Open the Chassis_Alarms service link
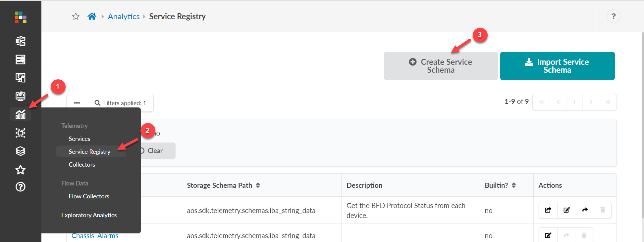The width and height of the screenshot is (644, 242). point(95,235)
